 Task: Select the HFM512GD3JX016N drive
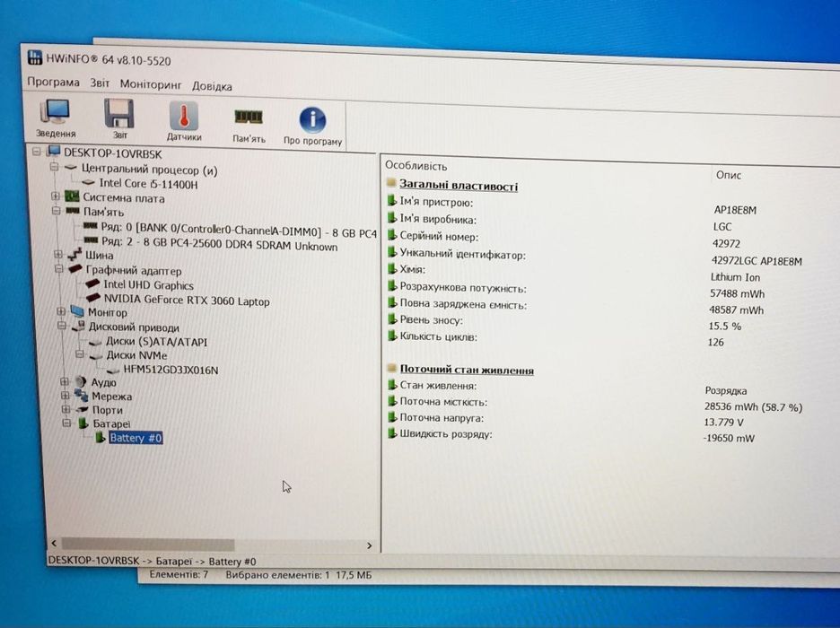coord(171,370)
